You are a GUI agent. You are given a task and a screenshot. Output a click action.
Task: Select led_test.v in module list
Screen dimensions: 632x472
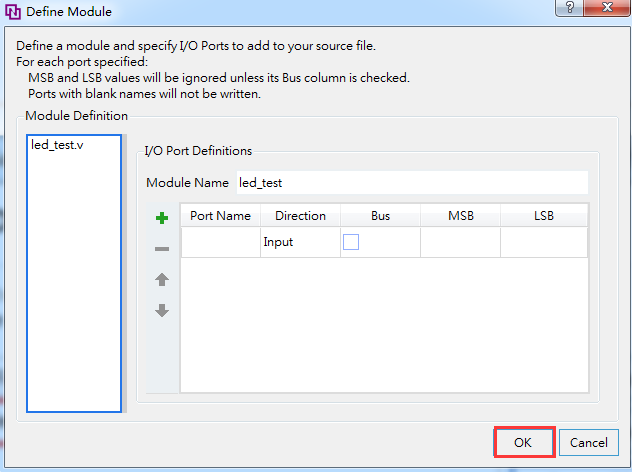(57, 145)
